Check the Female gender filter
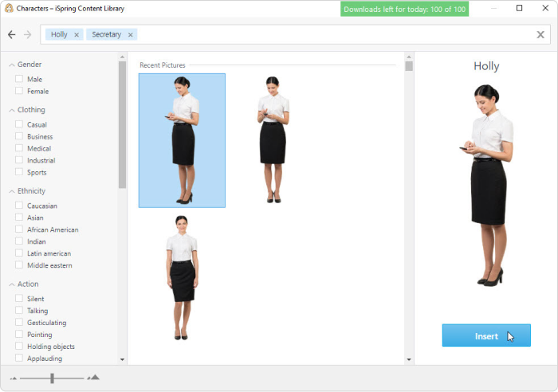Screen dimensions: 558x392 tap(19, 91)
